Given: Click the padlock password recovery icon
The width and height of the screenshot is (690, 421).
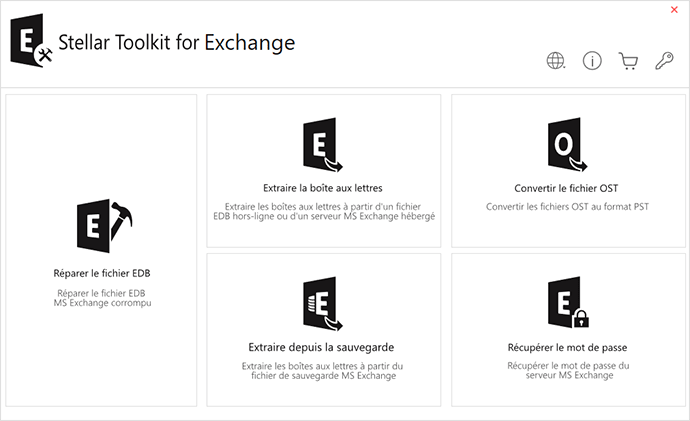Looking at the screenshot, I should click(567, 306).
